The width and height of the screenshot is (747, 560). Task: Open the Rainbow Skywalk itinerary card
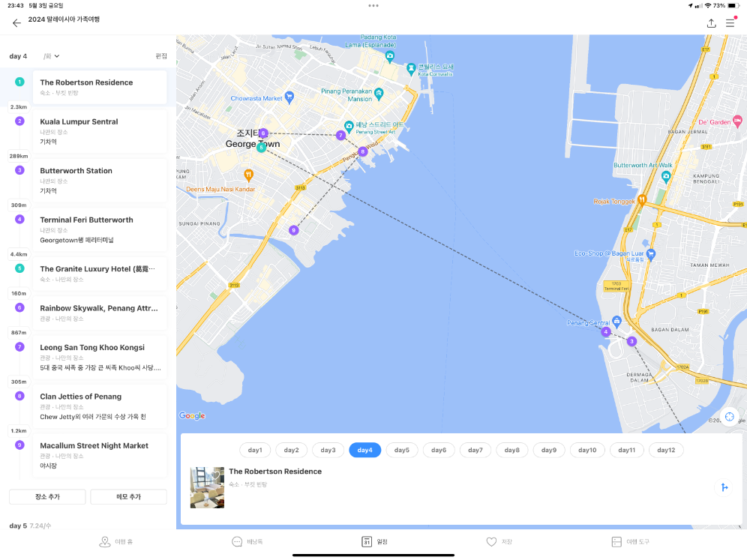tap(100, 313)
